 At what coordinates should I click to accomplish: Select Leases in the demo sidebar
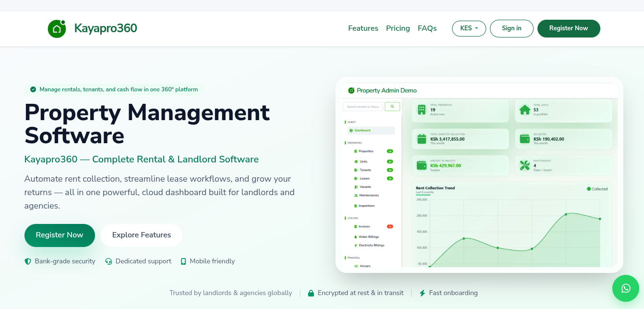[365, 178]
